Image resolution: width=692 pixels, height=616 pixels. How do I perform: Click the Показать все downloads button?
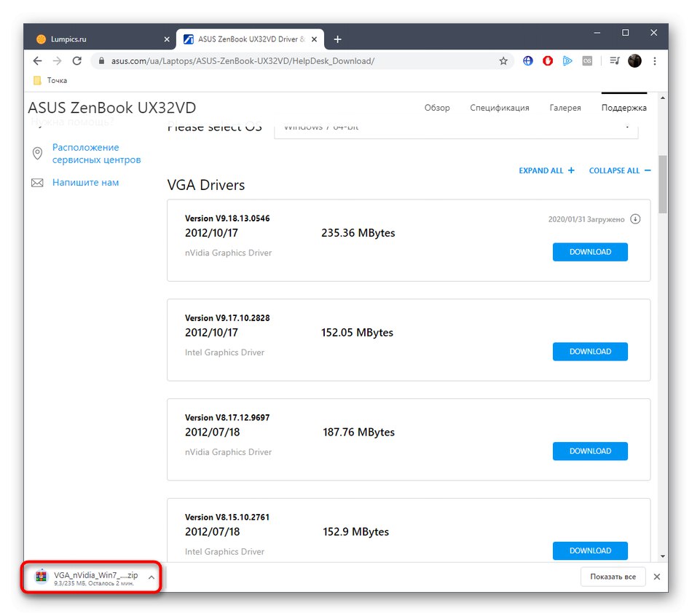pos(612,576)
